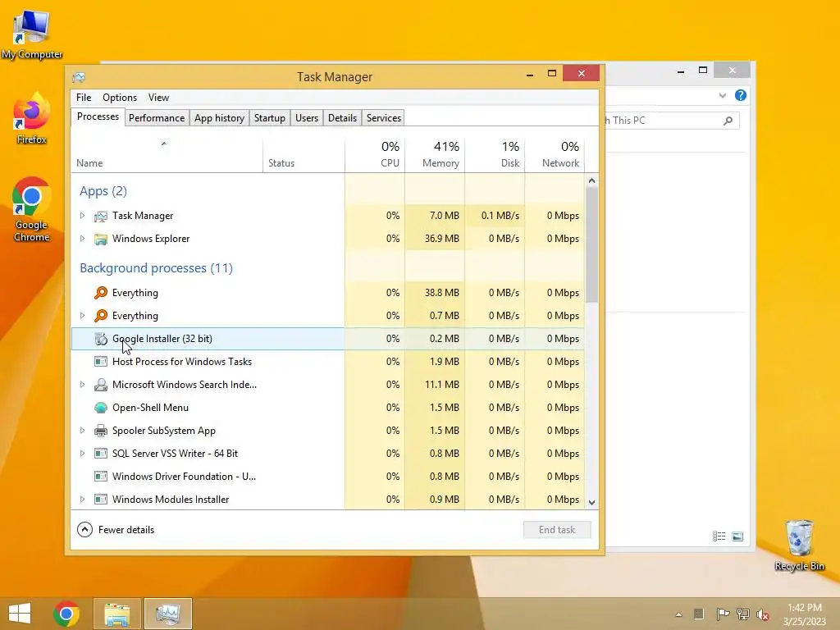
Task: Switch to the Users tab
Action: point(307,118)
